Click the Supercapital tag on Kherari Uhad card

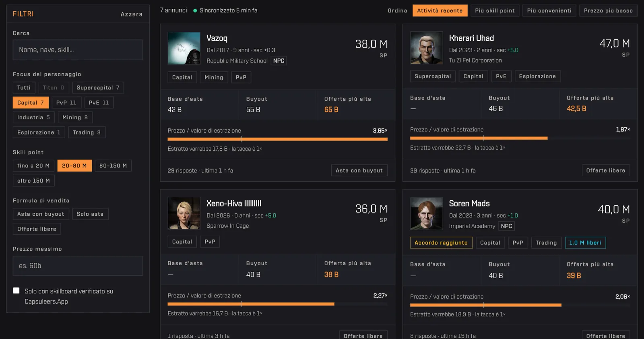[x=433, y=76]
